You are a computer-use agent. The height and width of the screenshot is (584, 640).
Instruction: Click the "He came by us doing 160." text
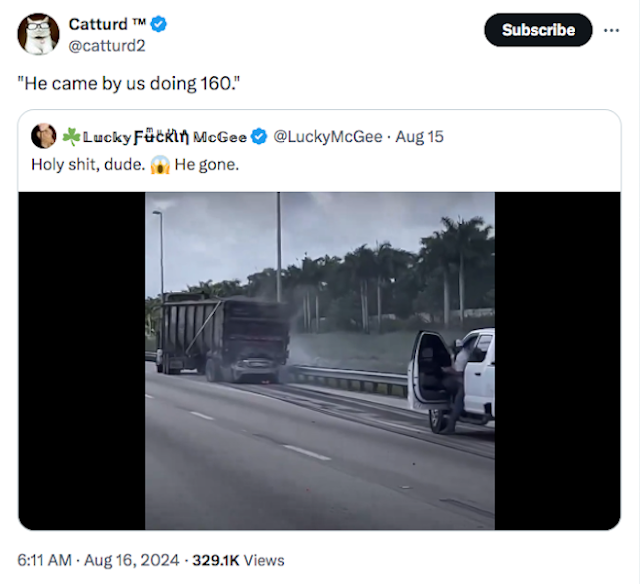128,82
